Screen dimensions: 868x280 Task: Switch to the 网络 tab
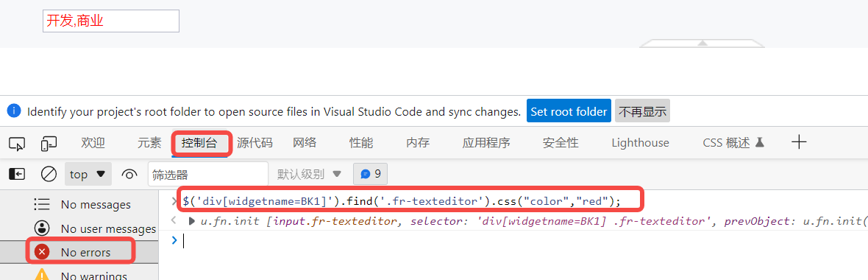(305, 143)
